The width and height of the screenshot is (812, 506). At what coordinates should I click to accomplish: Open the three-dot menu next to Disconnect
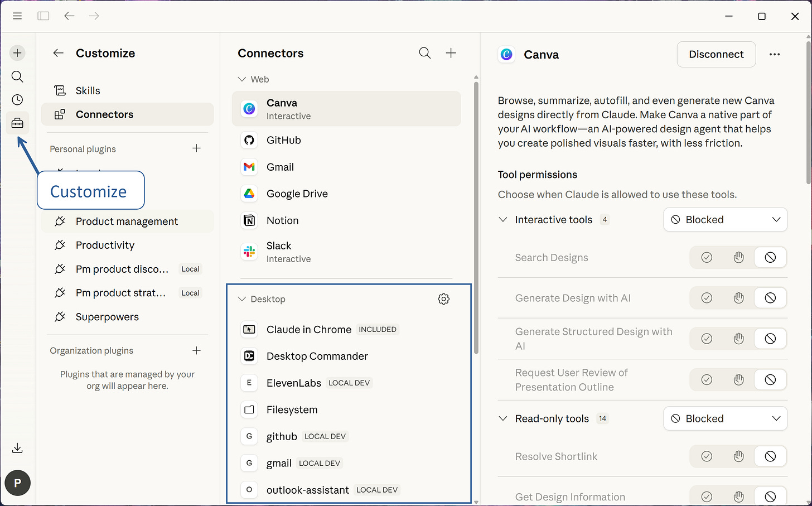(775, 54)
